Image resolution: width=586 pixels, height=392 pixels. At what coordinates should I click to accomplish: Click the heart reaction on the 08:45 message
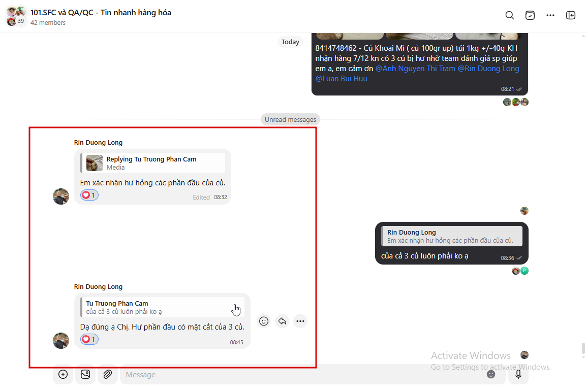point(89,339)
